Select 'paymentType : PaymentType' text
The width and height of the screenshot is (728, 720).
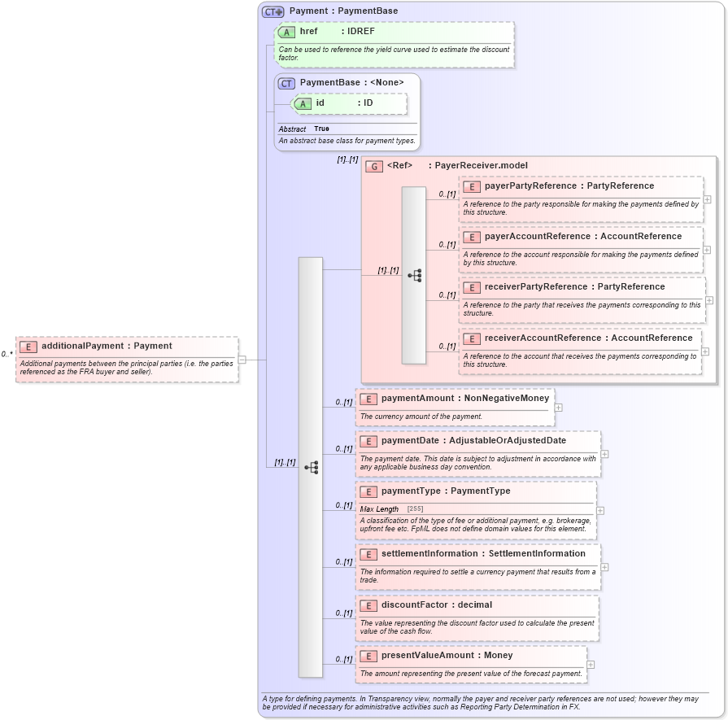click(x=446, y=491)
